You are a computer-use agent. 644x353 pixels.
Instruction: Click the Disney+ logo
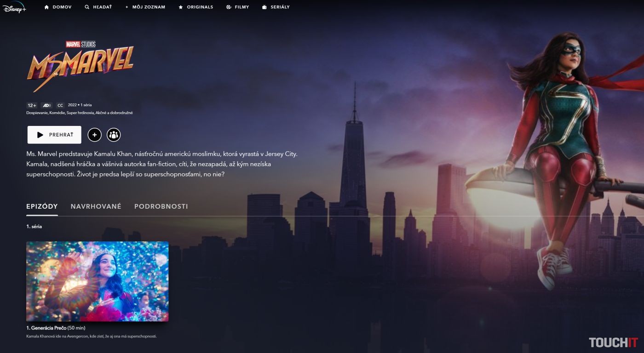pyautogui.click(x=14, y=7)
